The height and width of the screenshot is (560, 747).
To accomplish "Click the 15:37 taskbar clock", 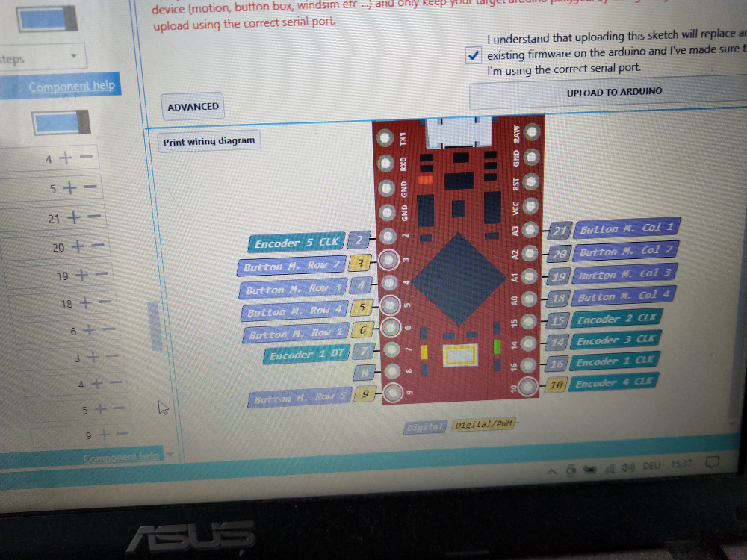I will point(681,464).
